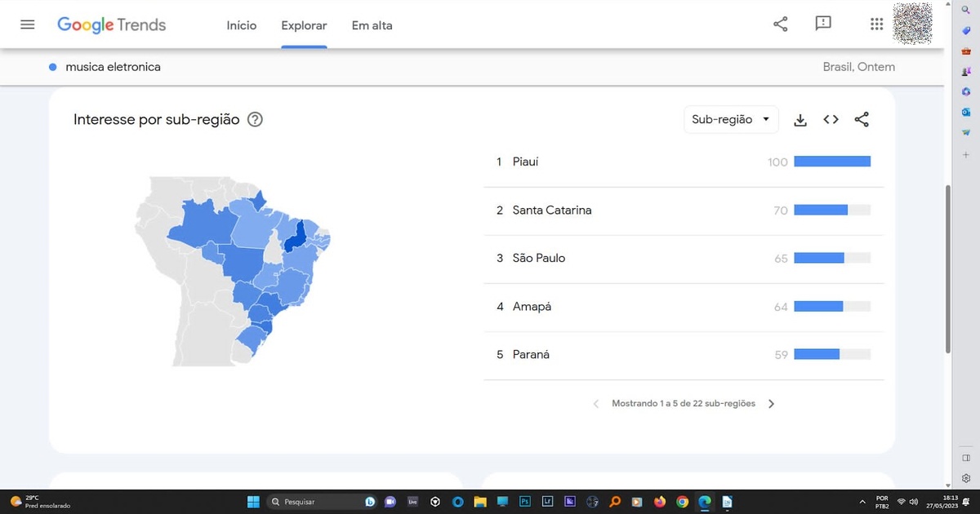Viewport: 980px width, 514px height.
Task: Click the taskbar Pesquisar search box
Action: click(322, 502)
